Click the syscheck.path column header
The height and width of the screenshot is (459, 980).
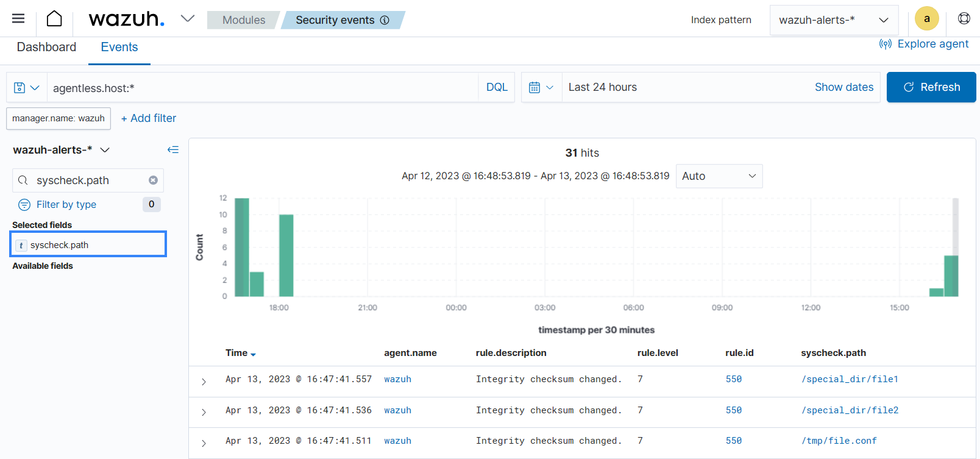tap(833, 353)
